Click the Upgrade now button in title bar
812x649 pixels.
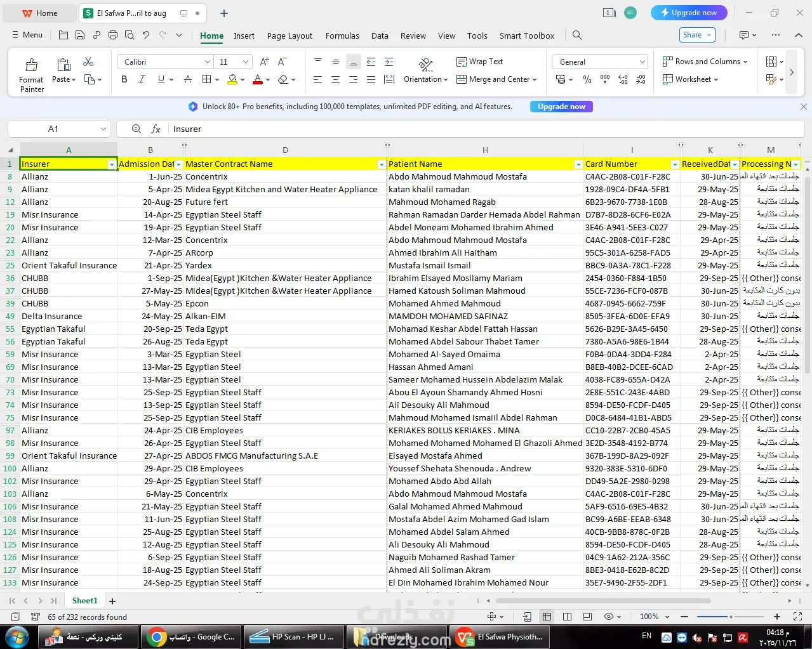point(689,13)
